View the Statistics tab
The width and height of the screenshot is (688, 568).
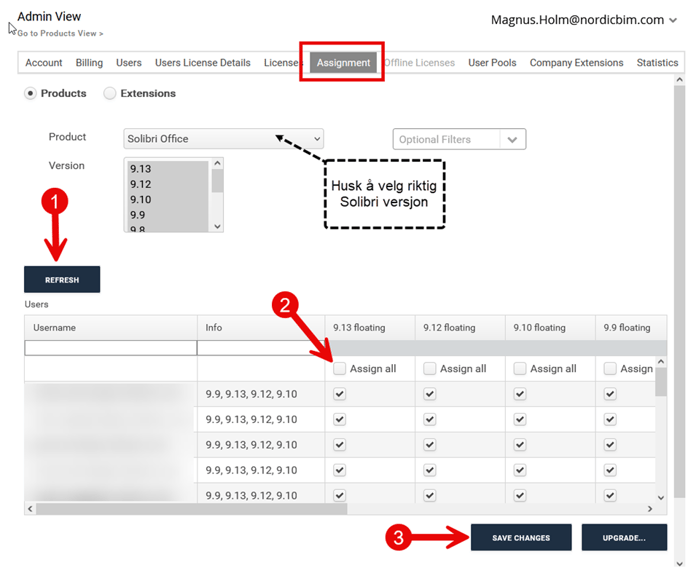click(x=657, y=63)
